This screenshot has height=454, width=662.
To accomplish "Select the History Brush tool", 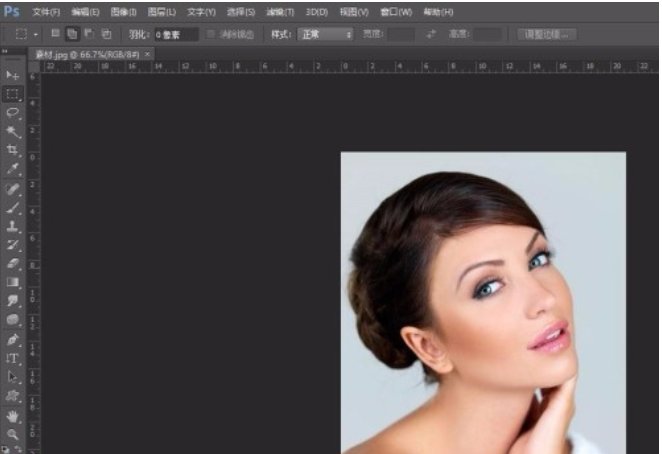I will [13, 245].
